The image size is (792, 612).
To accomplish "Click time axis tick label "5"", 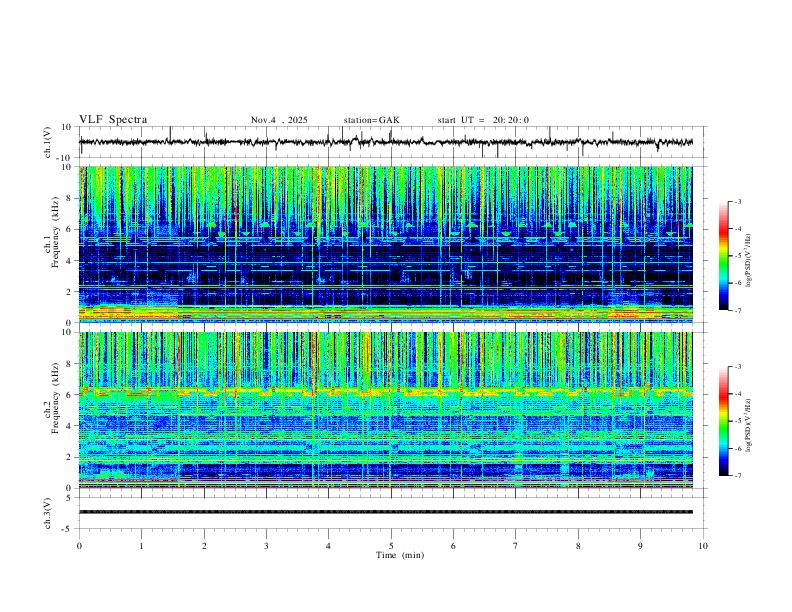I will pyautogui.click(x=391, y=546).
